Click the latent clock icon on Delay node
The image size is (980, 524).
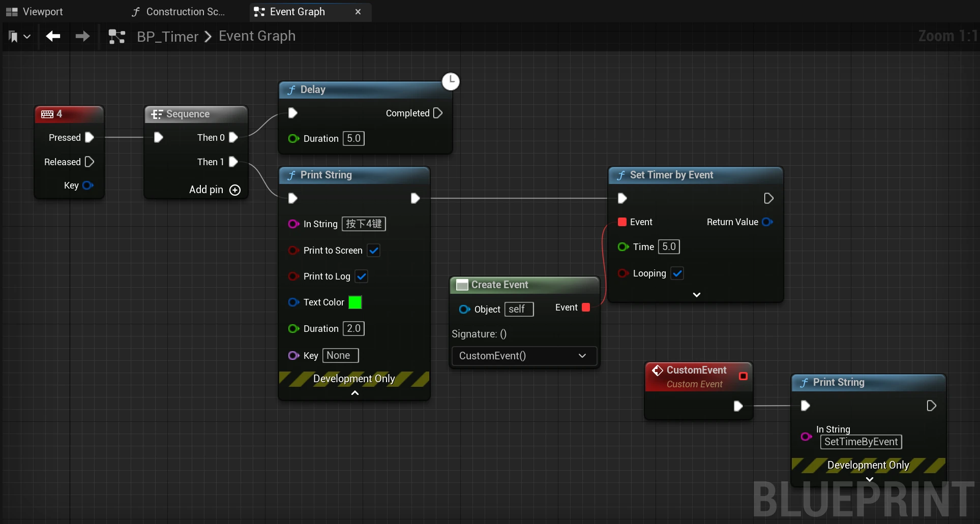(x=451, y=81)
